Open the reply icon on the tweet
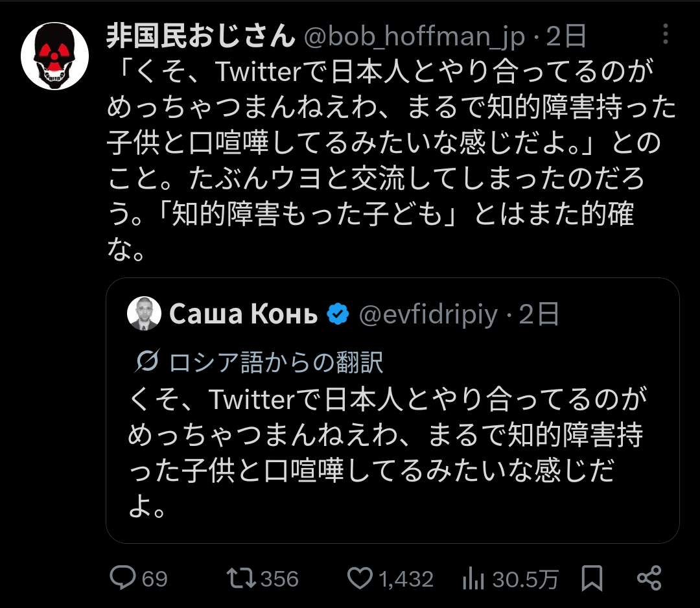 (122, 578)
